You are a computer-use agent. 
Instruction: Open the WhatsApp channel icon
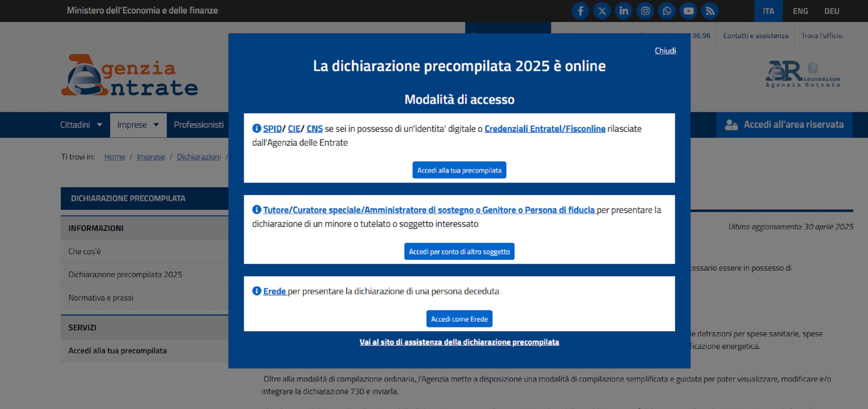[x=667, y=11]
